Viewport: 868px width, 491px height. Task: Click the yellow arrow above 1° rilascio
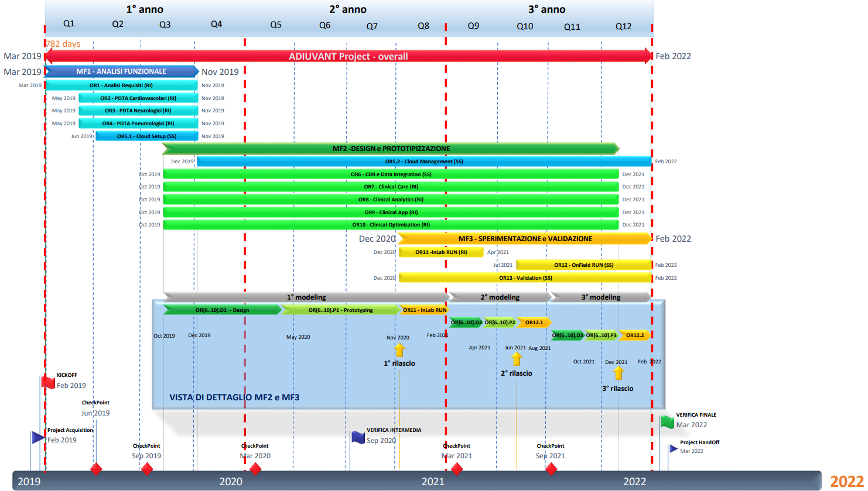point(399,350)
